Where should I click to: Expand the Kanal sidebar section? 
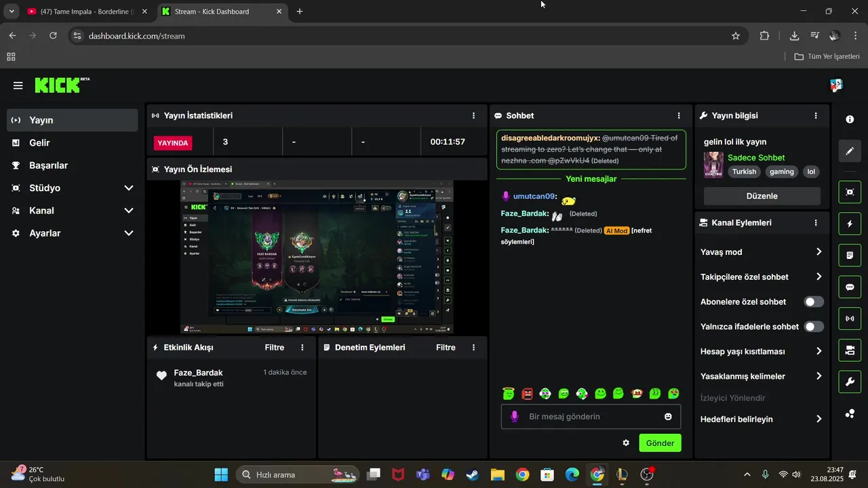coord(72,211)
